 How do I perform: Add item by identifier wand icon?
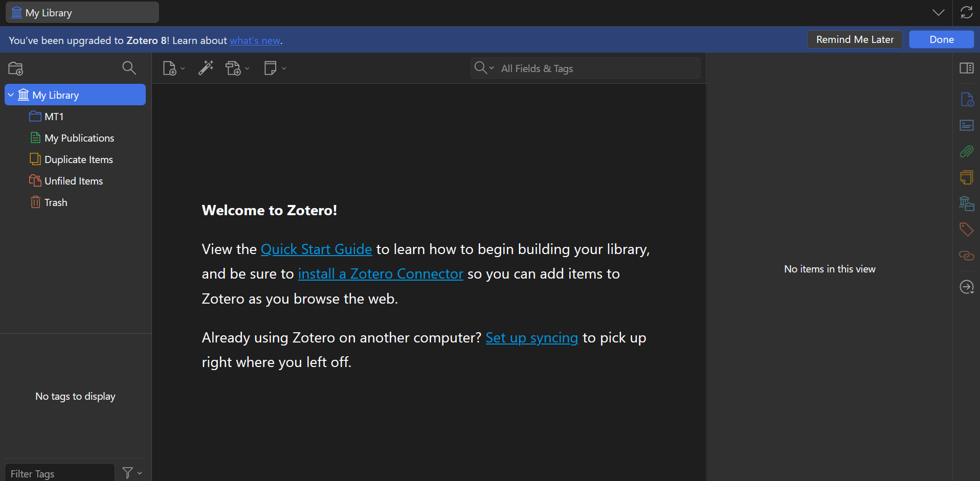[x=206, y=68]
